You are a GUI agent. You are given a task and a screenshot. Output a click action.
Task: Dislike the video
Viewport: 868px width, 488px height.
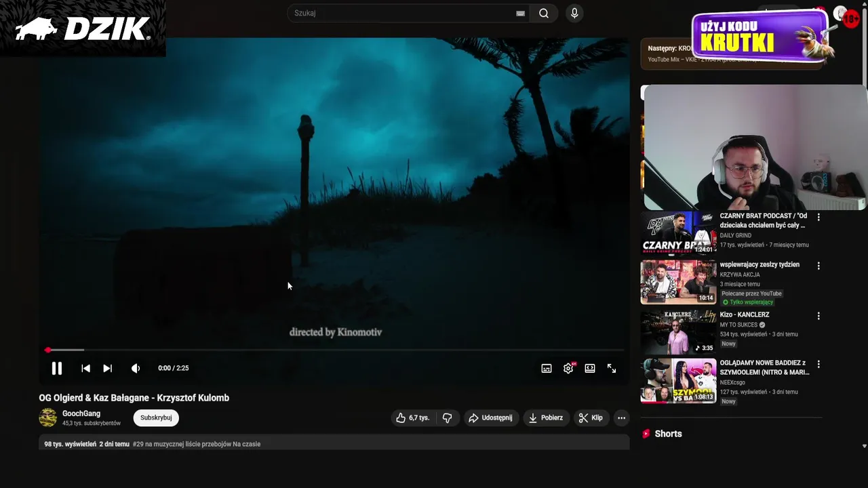447,418
